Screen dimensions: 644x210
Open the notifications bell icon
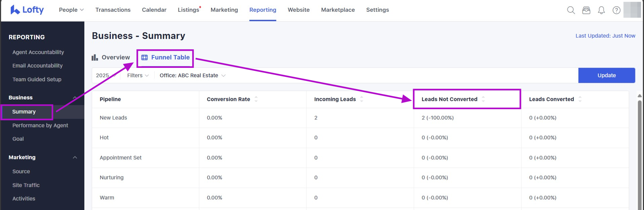pyautogui.click(x=601, y=10)
